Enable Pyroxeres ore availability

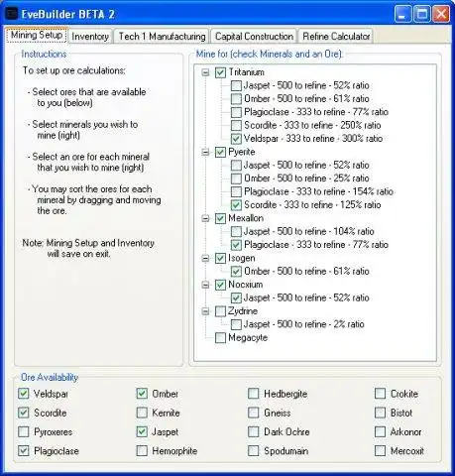(24, 431)
